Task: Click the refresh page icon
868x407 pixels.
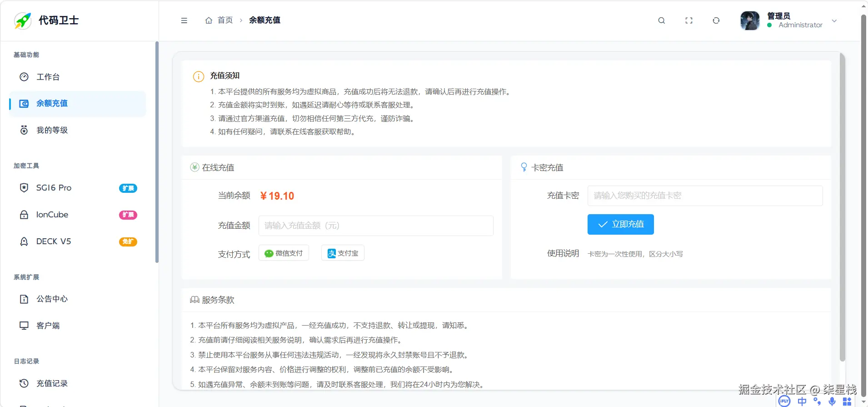Action: click(716, 20)
